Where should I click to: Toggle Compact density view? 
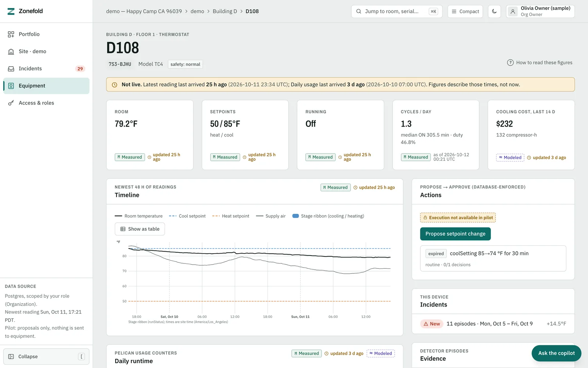[465, 11]
